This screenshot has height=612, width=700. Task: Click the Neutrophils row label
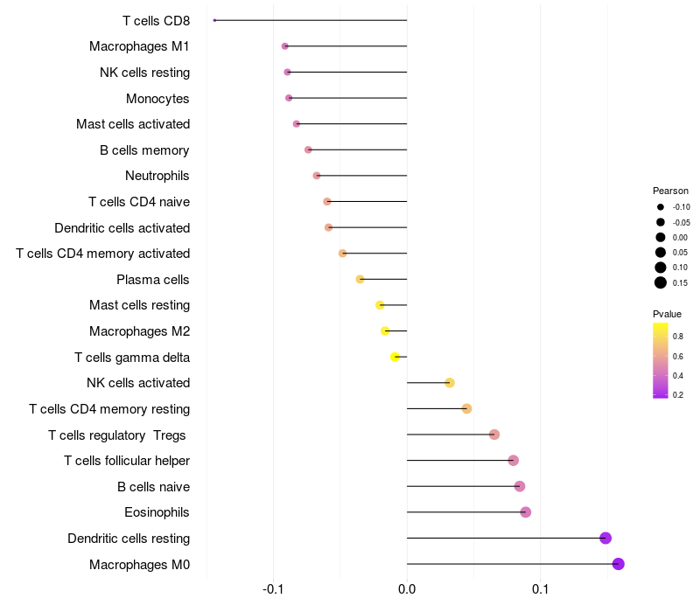[x=157, y=176]
